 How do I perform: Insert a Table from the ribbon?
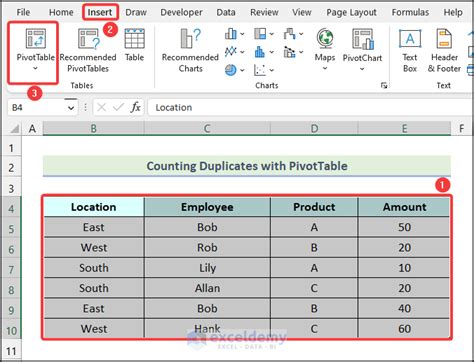pyautogui.click(x=134, y=45)
